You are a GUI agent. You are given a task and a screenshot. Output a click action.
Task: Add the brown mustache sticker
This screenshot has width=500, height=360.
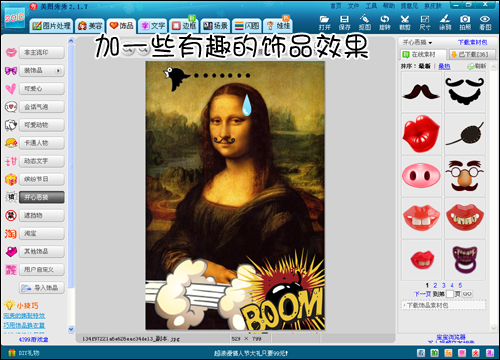(421, 91)
